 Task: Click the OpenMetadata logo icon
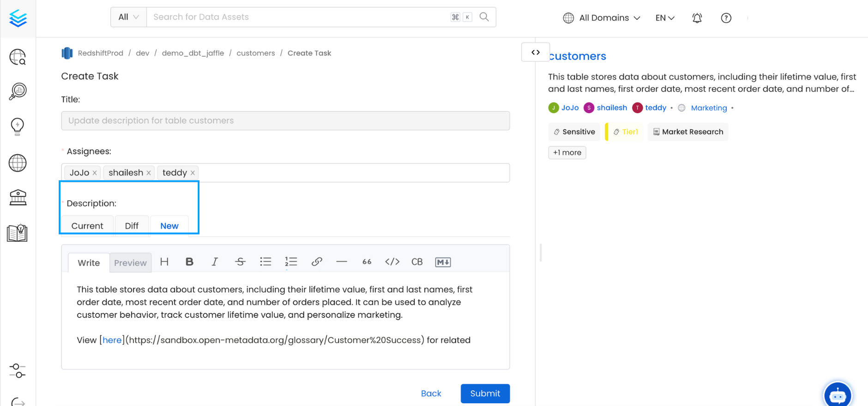click(x=18, y=18)
